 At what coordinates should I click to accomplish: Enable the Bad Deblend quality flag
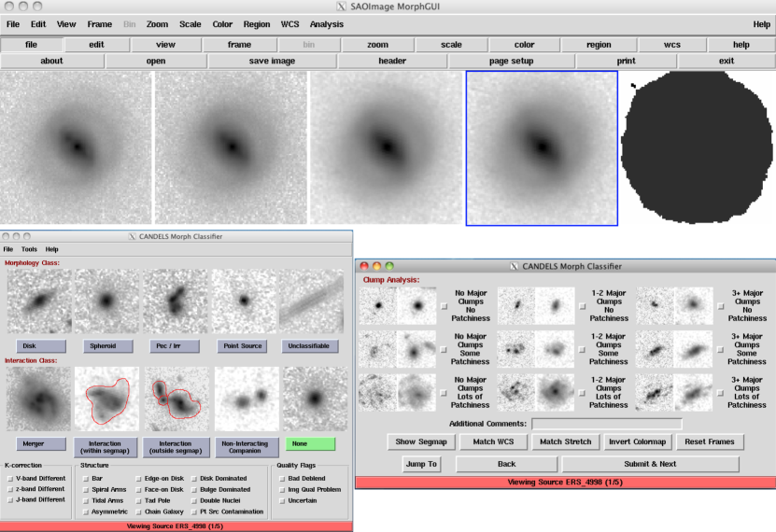click(281, 478)
